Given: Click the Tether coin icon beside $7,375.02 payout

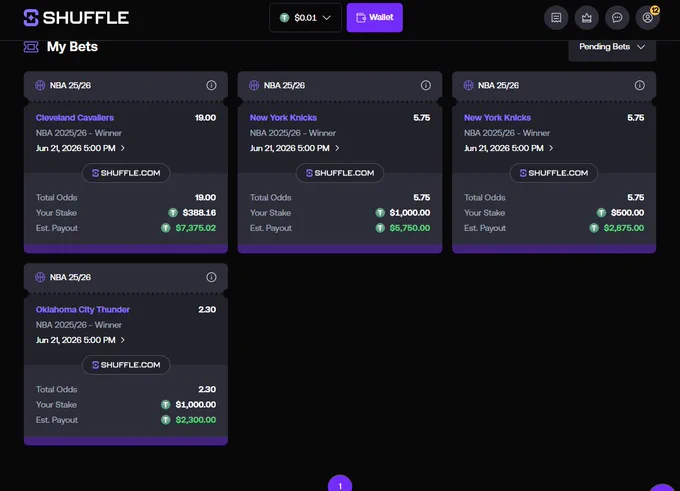Looking at the screenshot, I should (166, 228).
